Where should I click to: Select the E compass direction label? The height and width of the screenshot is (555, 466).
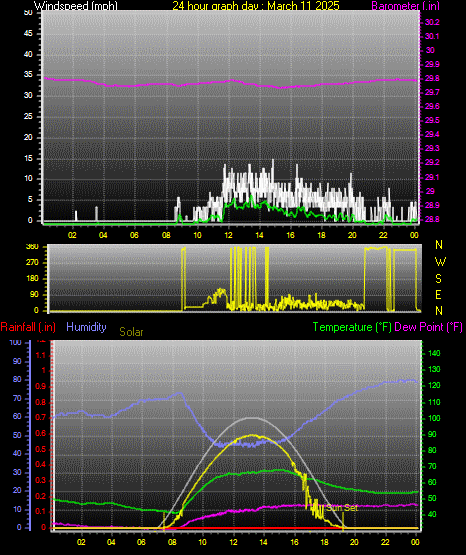(x=438, y=294)
